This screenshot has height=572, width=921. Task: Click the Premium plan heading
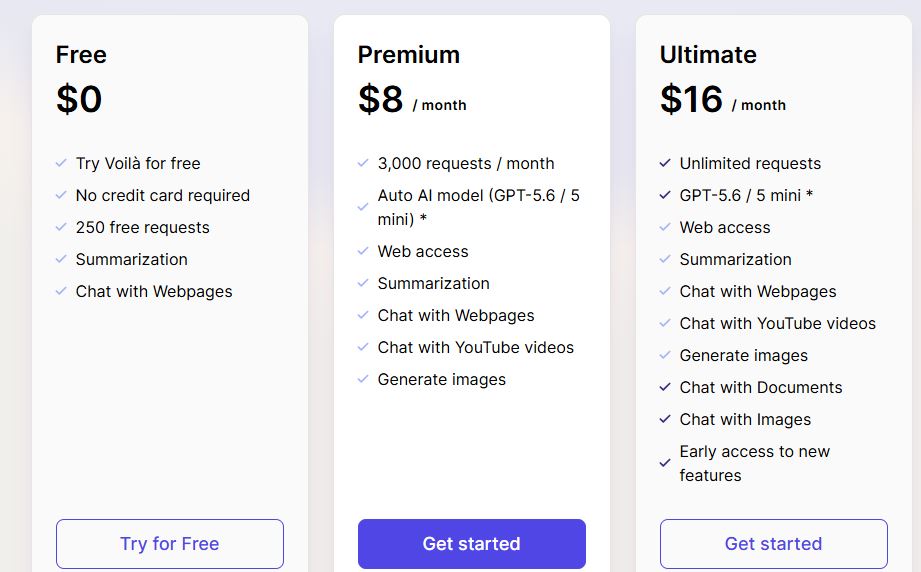click(x=409, y=55)
